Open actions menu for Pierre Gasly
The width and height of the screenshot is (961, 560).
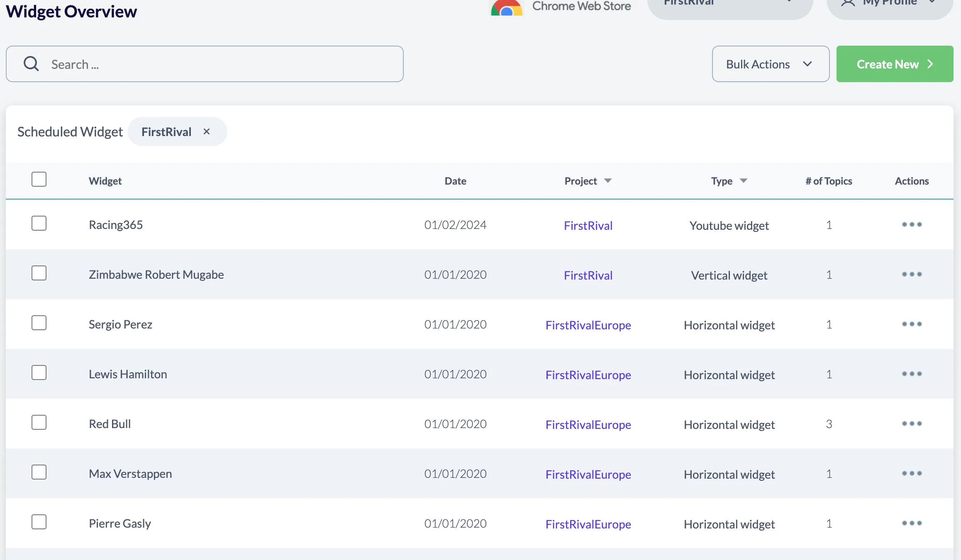[x=912, y=523]
